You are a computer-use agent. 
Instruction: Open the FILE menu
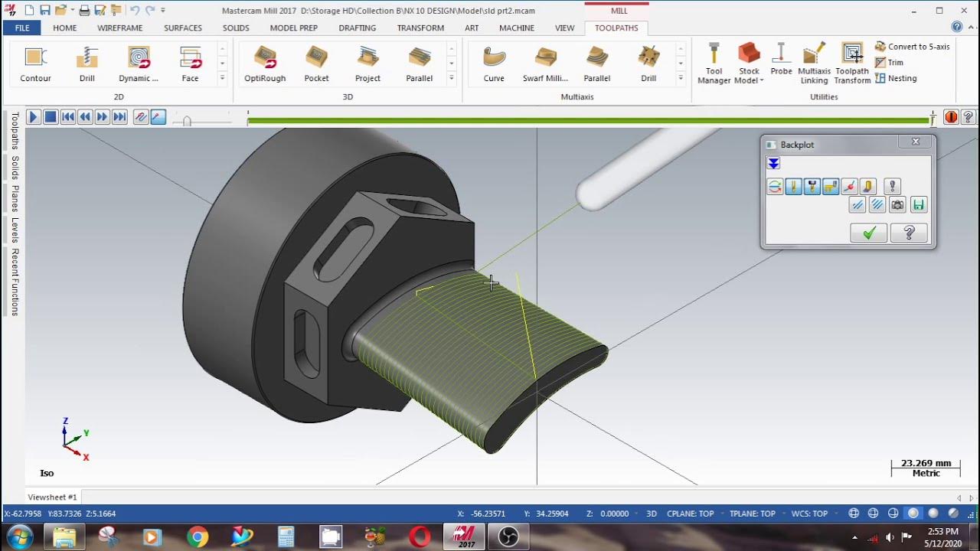click(x=22, y=28)
